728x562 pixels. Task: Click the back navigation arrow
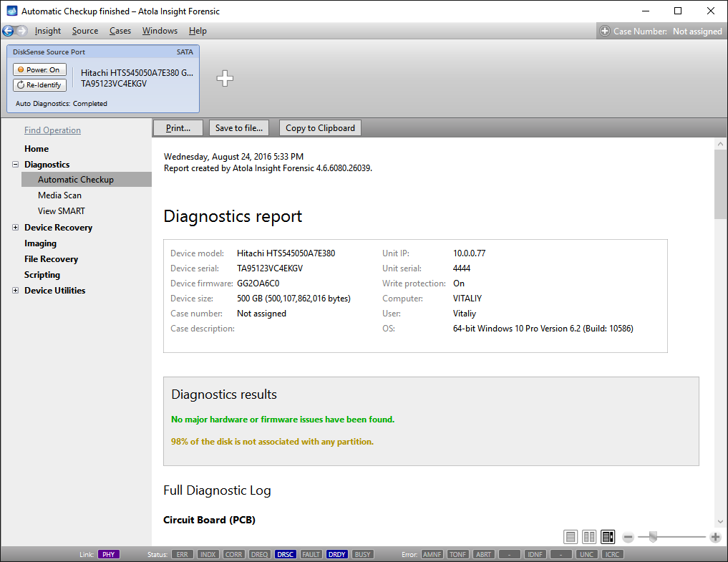click(8, 31)
